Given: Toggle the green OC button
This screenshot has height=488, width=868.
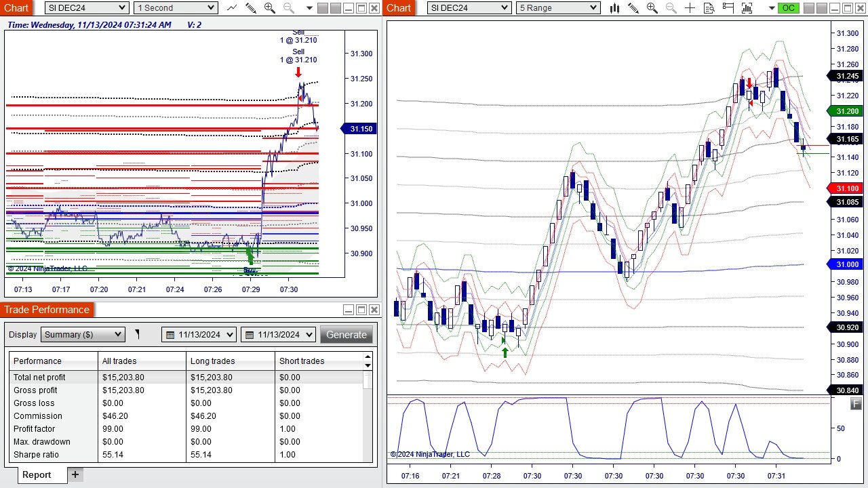Looking at the screenshot, I should click(788, 8).
